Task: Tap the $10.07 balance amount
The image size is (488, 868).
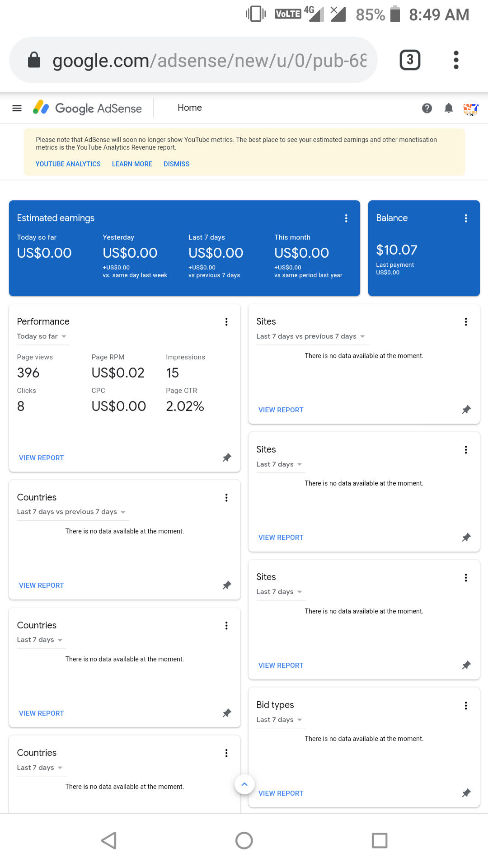Action: click(397, 250)
